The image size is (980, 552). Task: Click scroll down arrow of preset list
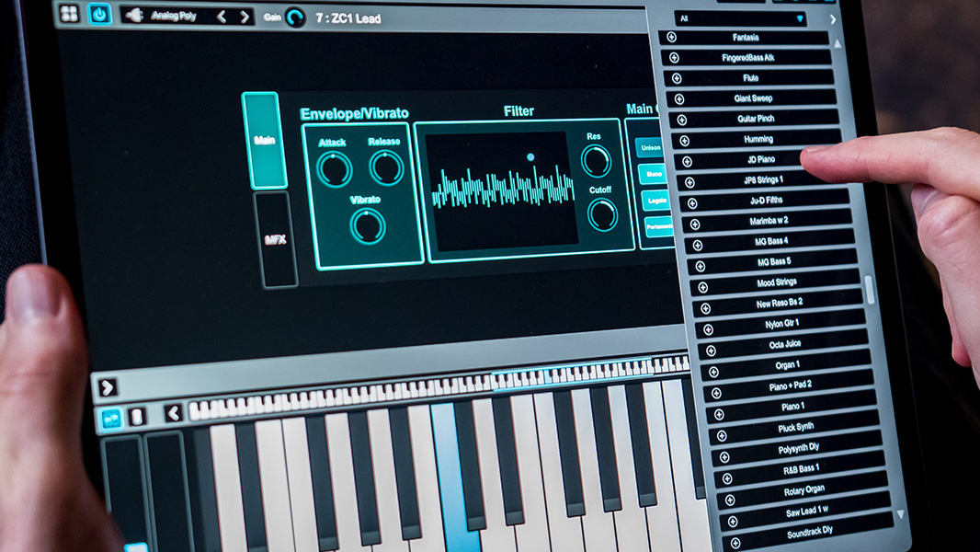[901, 514]
